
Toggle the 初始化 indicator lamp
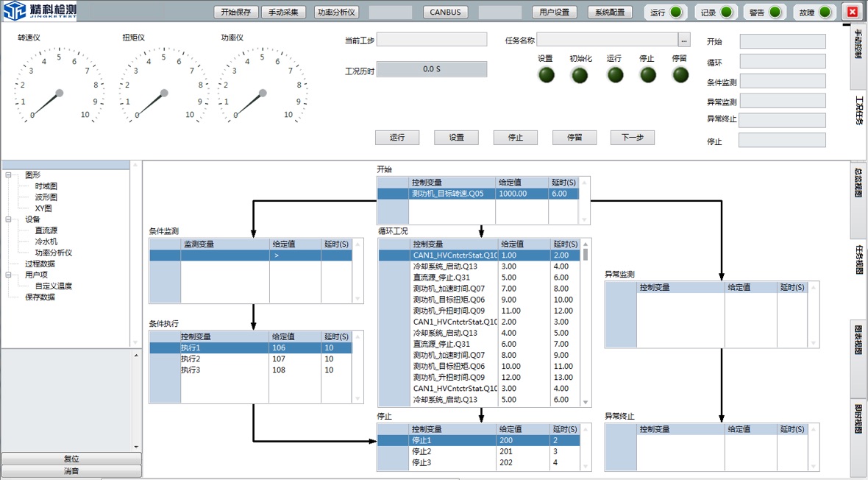point(580,74)
